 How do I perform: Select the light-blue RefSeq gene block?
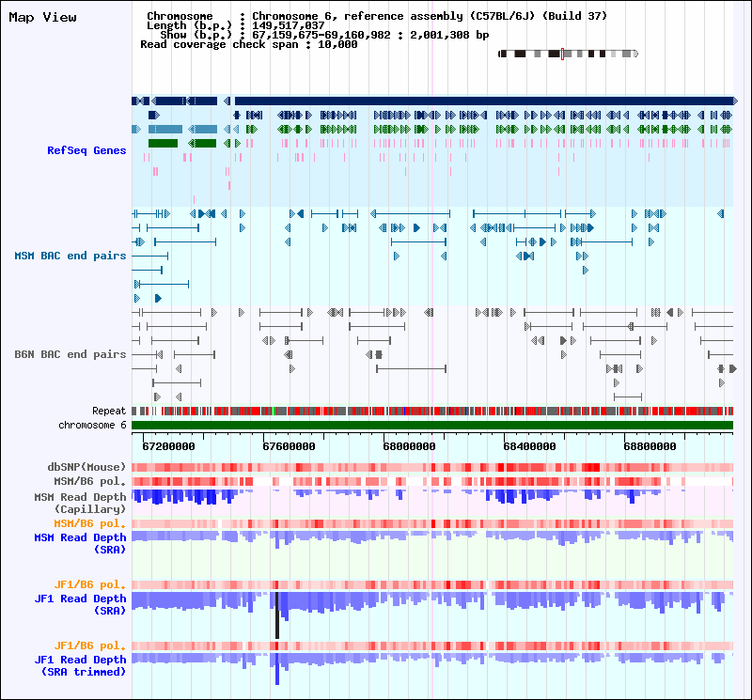(x=165, y=129)
